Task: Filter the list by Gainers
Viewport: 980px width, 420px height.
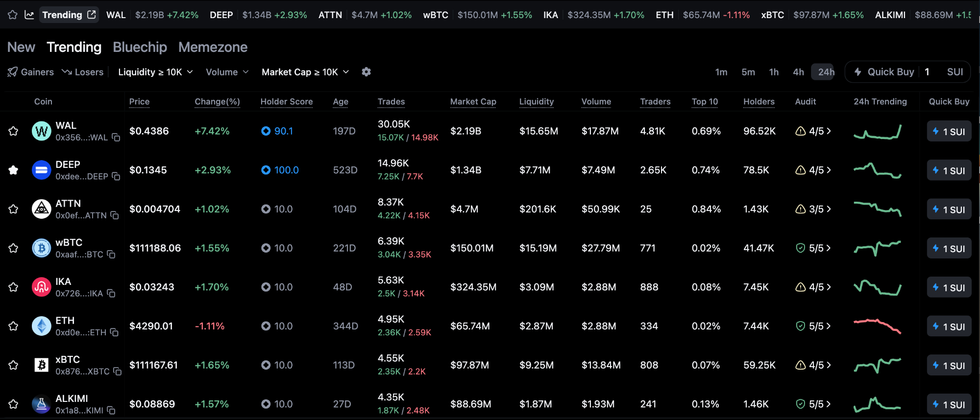Action: click(31, 72)
